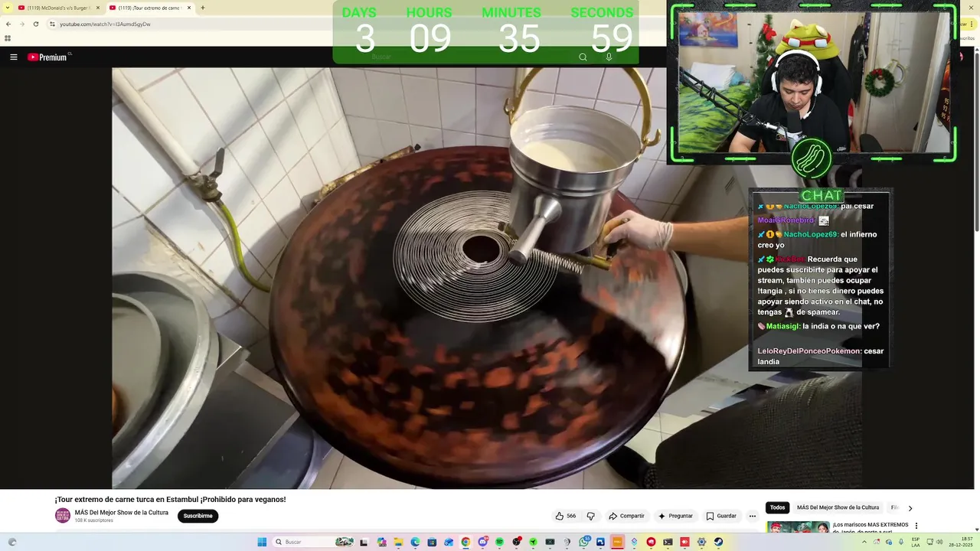Open the tab search dropdown arrow
The width and height of the screenshot is (980, 551).
point(7,8)
